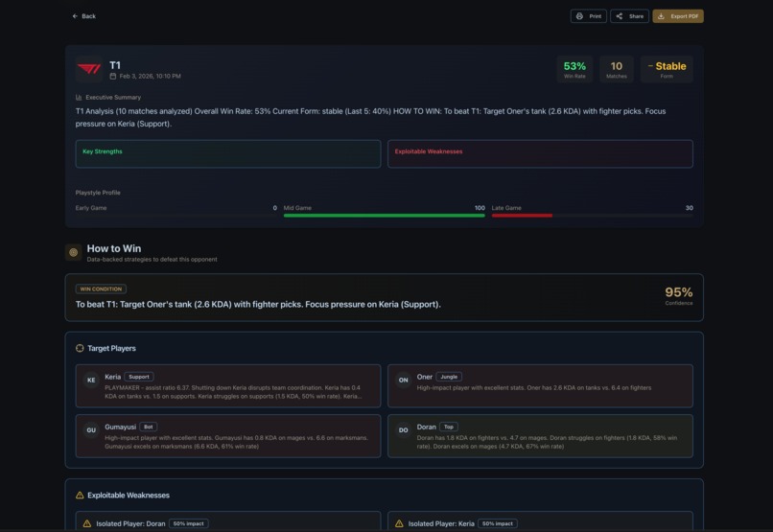Click warning icon beside Isolated Player: Keria

click(399, 523)
